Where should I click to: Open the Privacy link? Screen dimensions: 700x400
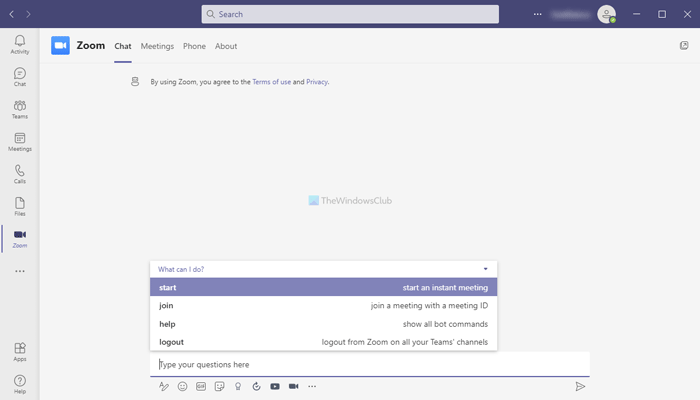point(317,82)
